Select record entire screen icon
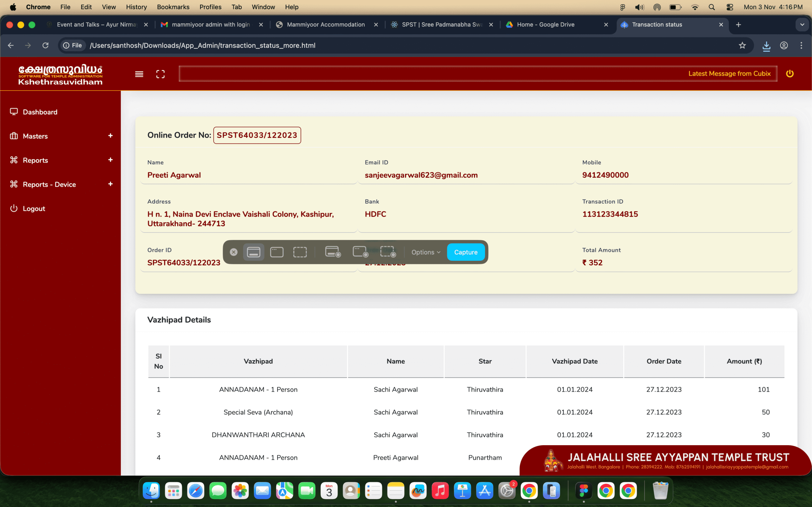 [x=332, y=252]
